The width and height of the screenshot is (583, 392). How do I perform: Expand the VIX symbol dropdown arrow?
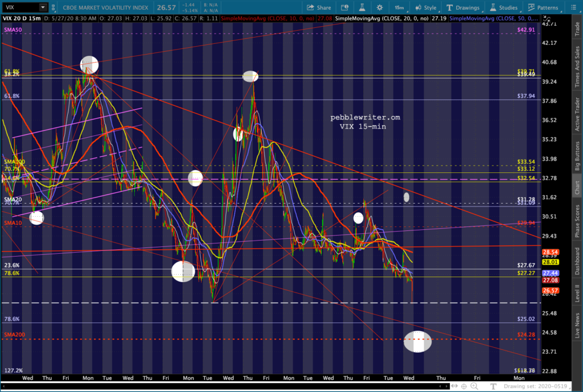click(43, 7)
